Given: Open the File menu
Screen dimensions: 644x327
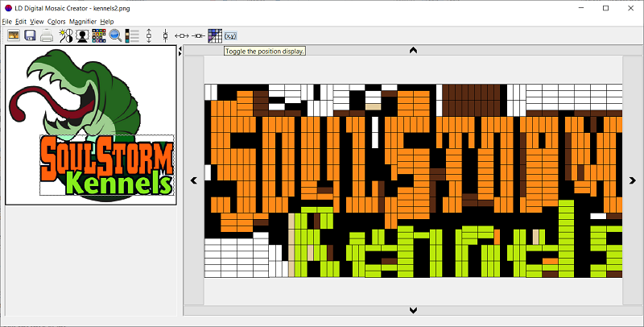Looking at the screenshot, I should tap(6, 22).
